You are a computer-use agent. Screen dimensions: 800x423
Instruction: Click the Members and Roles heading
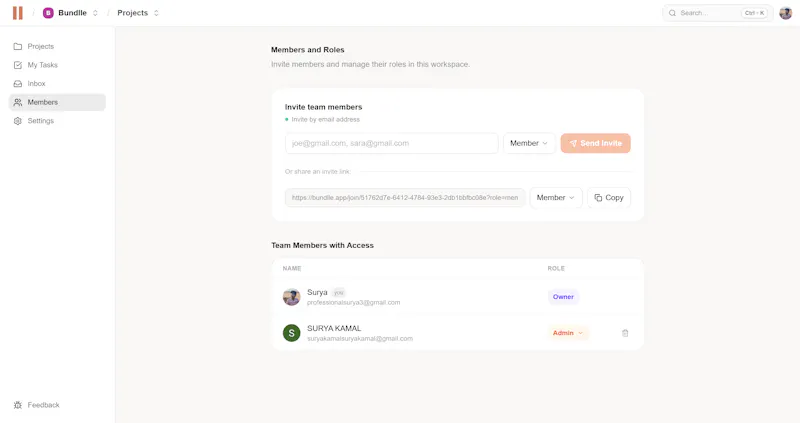click(308, 49)
